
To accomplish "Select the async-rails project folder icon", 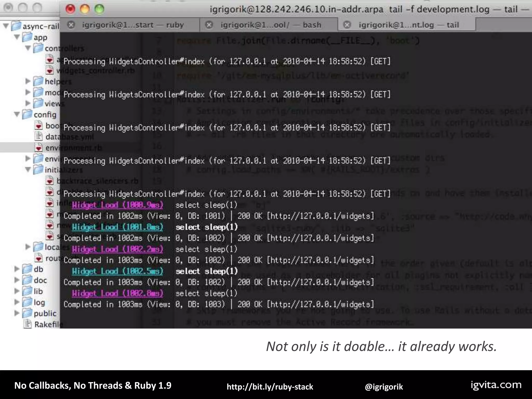I will point(16,26).
